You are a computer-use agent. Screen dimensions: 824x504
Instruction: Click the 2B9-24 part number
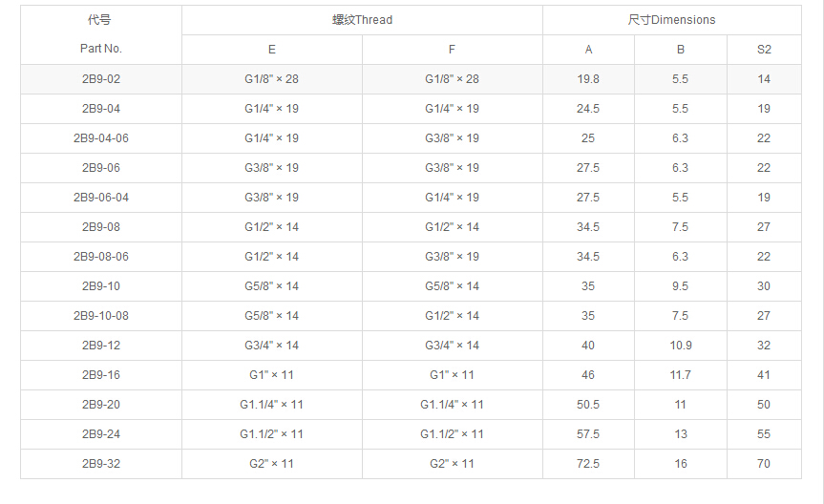point(100,434)
